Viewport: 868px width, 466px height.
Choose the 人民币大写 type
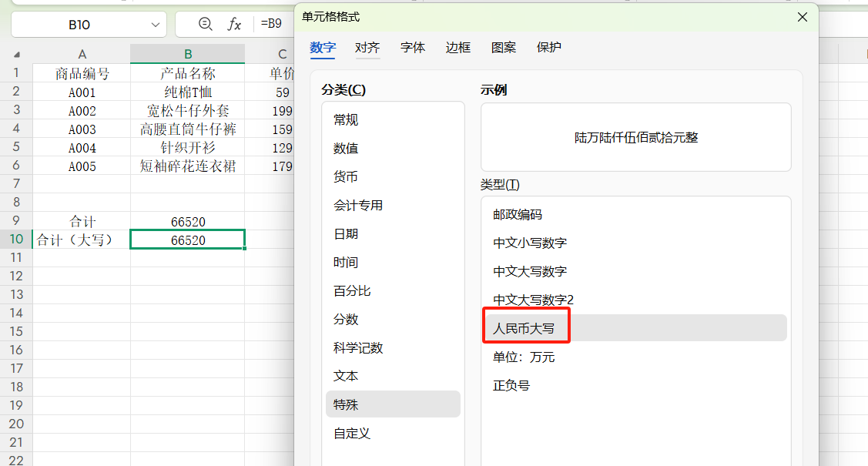point(526,326)
